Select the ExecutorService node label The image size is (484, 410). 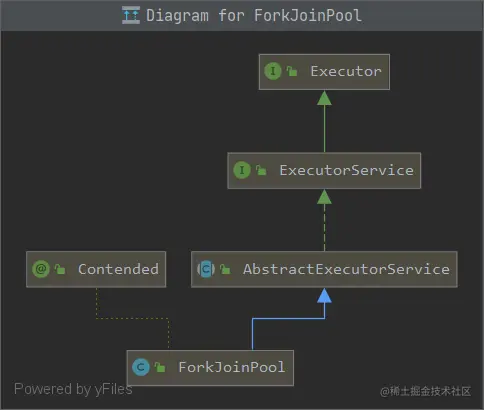(346, 170)
